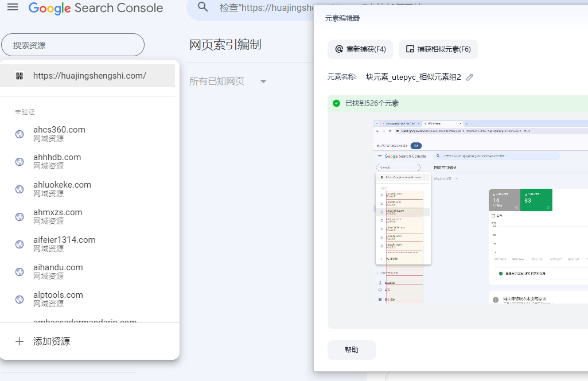Edit element name with pencil icon
588x381 pixels.
469,77
